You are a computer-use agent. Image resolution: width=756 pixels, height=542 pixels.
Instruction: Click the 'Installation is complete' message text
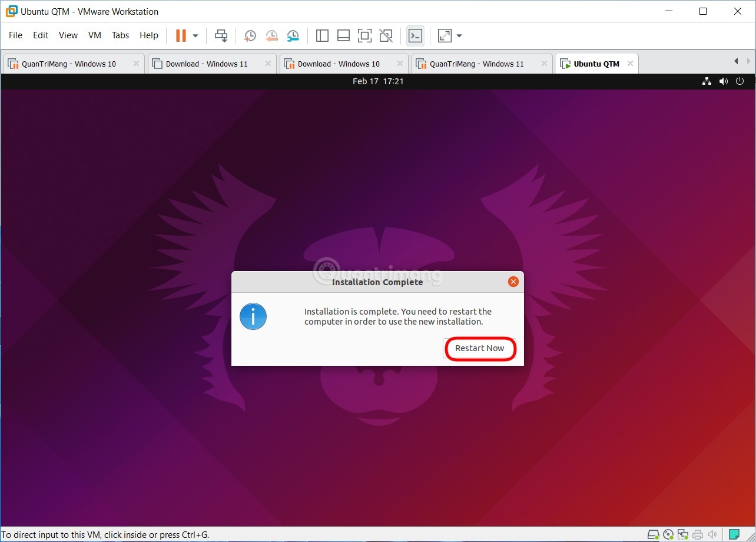pyautogui.click(x=398, y=316)
